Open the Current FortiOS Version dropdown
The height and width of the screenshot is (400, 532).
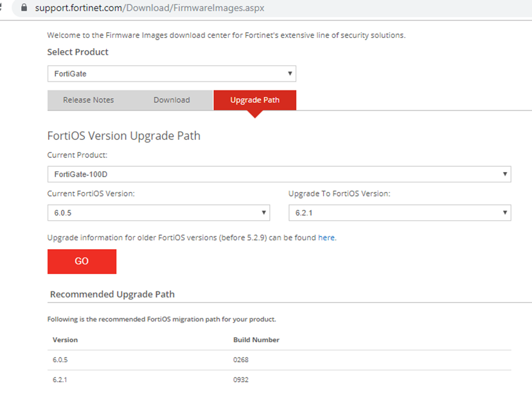263,212
